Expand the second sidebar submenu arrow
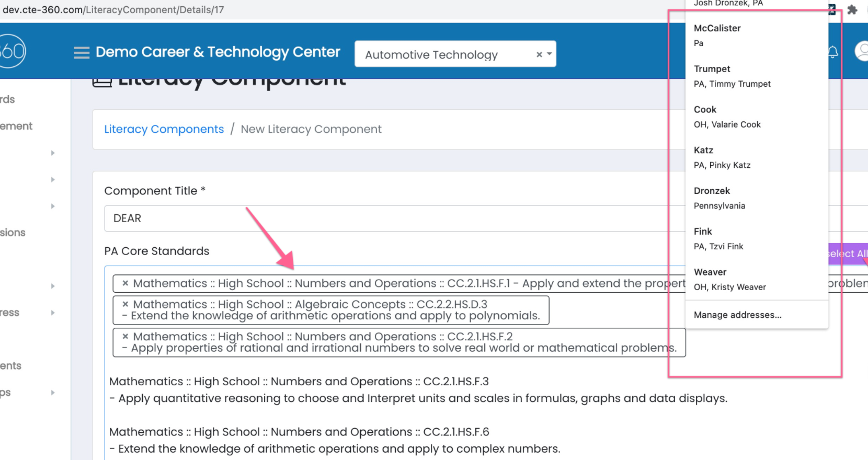The height and width of the screenshot is (460, 868). coord(53,180)
